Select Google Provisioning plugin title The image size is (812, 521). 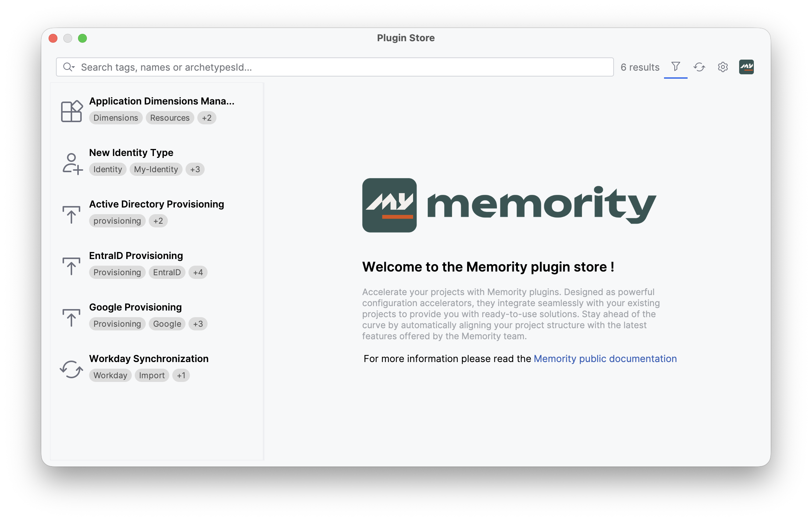click(135, 307)
